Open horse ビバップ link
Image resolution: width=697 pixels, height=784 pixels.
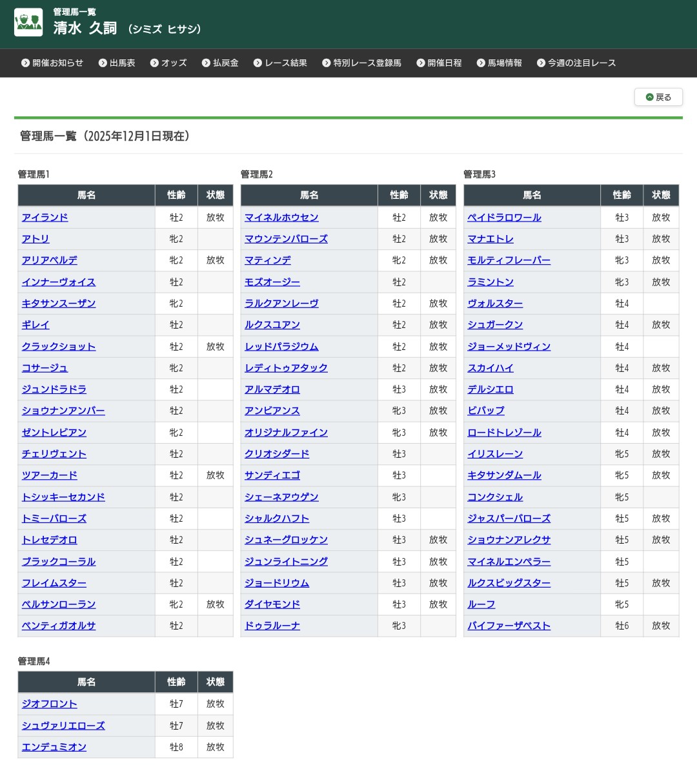tap(485, 411)
